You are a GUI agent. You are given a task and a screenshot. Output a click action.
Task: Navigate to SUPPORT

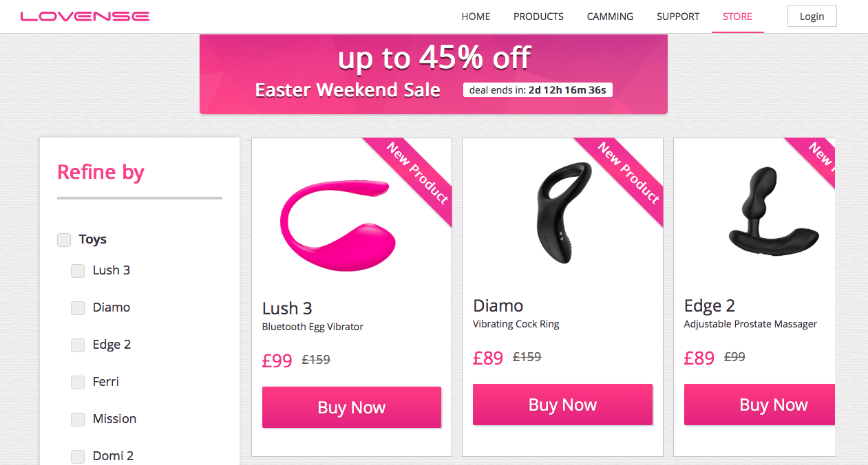(678, 17)
